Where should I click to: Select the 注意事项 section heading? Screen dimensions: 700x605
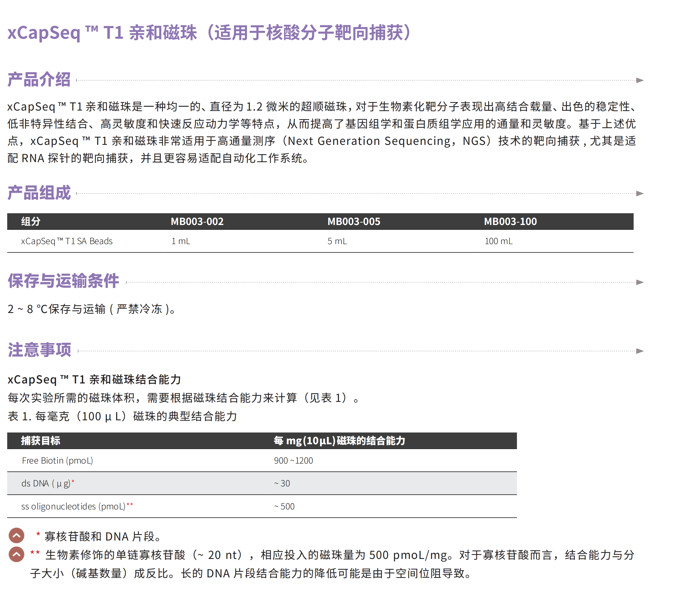pos(40,350)
